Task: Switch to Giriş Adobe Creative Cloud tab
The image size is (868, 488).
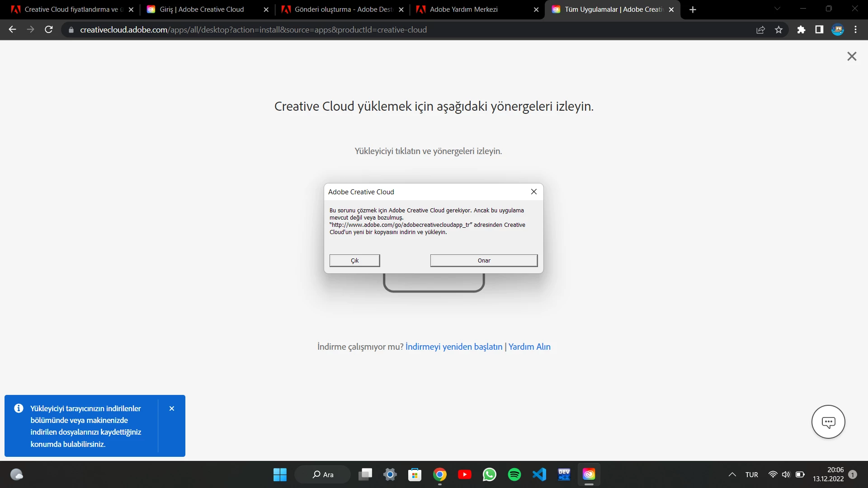Action: coord(202,9)
